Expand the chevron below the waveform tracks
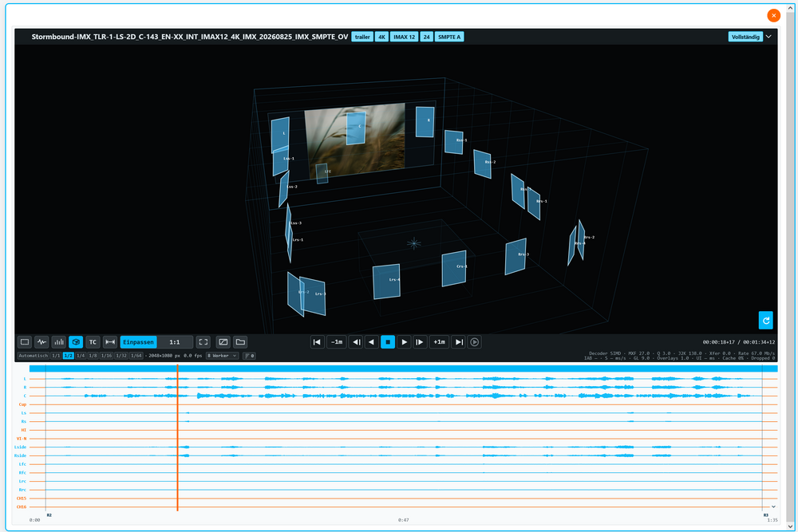The image size is (798, 532). (773, 506)
